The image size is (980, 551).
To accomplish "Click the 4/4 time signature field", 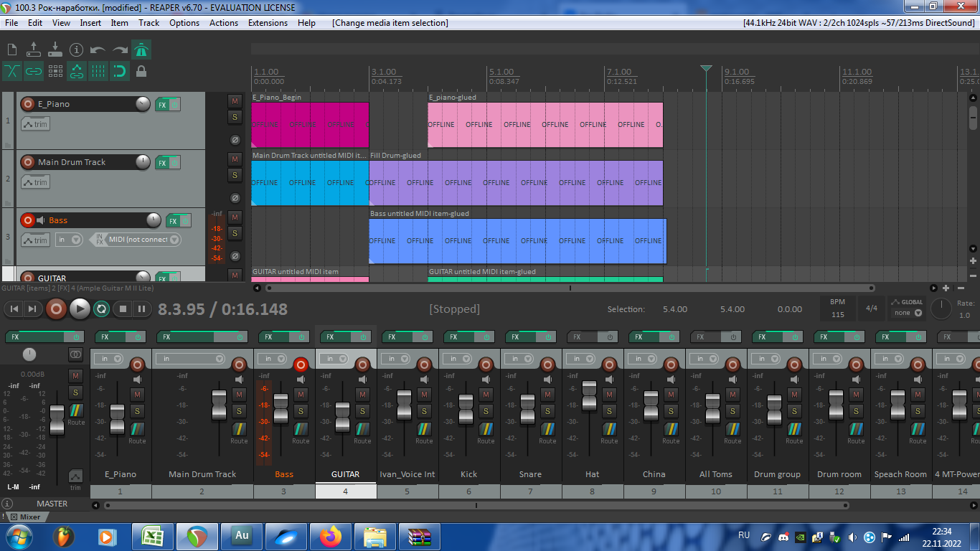I will coord(872,309).
